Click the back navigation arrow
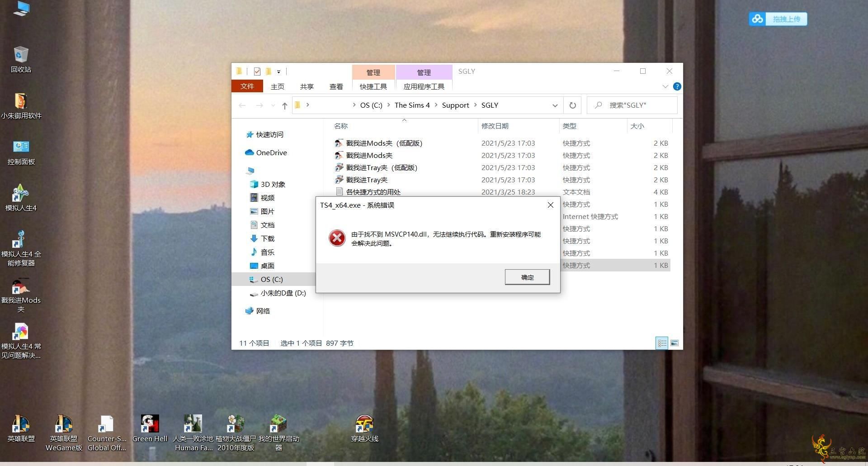 tap(242, 105)
